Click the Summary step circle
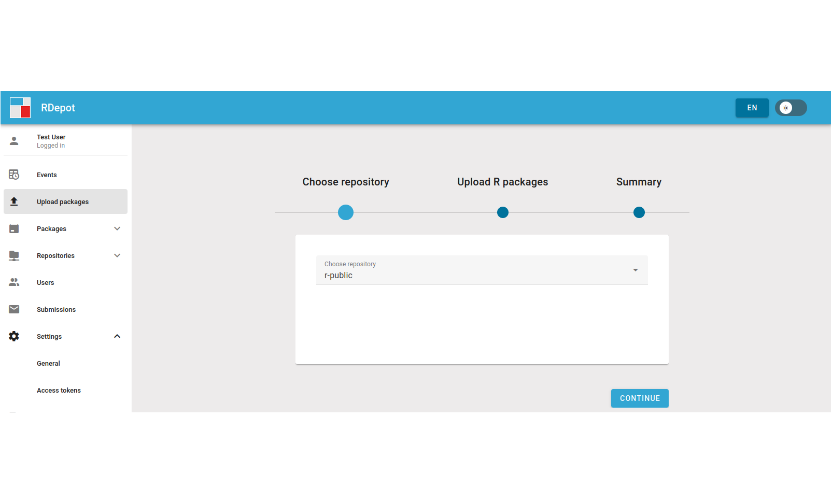This screenshot has height=504, width=832. click(639, 212)
